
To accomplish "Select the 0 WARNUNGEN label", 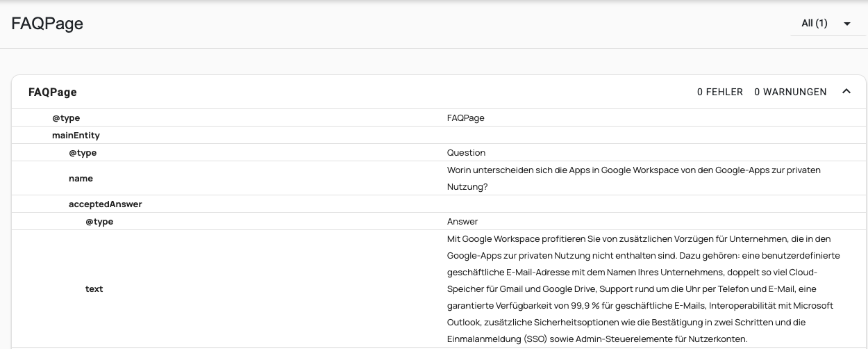I will point(790,92).
